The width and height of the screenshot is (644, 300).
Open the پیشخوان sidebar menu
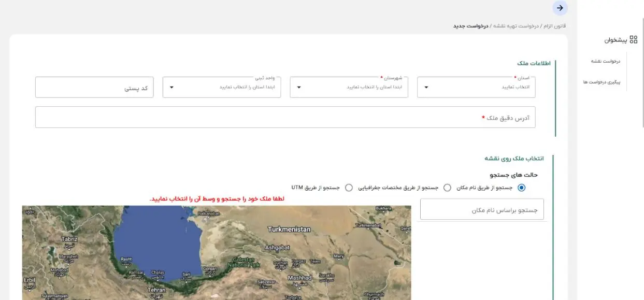[620, 39]
